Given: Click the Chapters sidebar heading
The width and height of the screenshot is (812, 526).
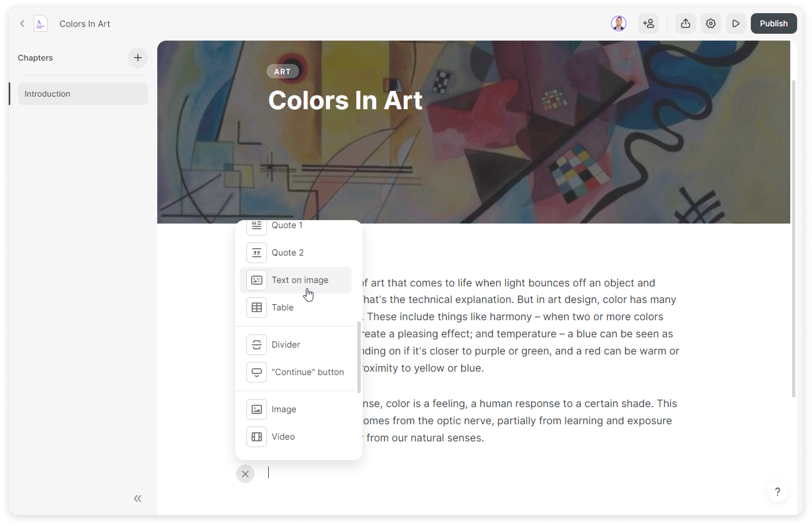Looking at the screenshot, I should tap(35, 58).
